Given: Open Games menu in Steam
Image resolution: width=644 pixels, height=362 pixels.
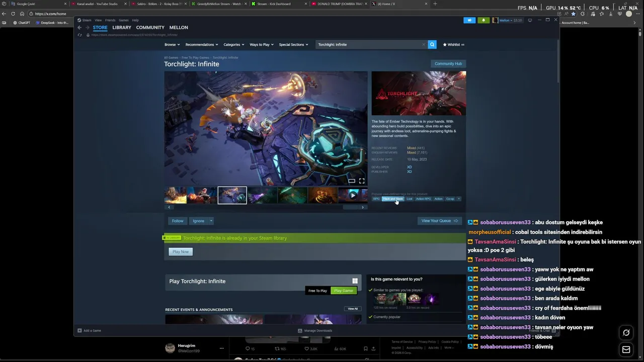Looking at the screenshot, I should point(124,20).
